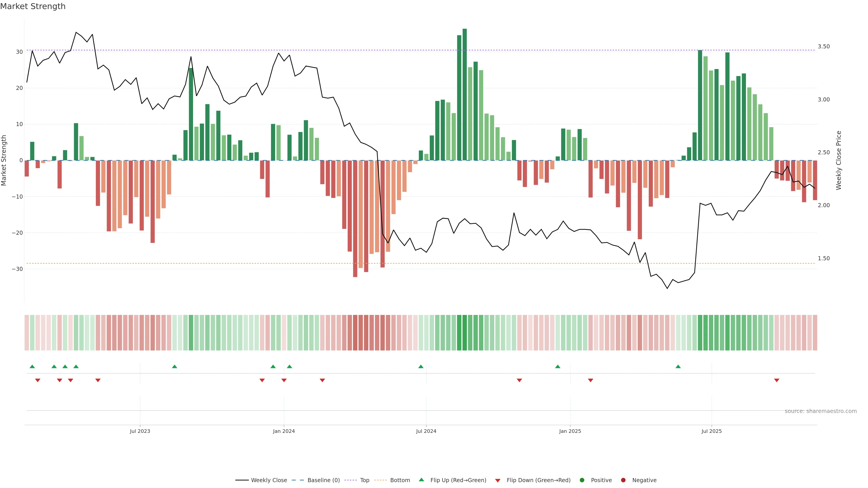The width and height of the screenshot is (868, 488).
Task: Click the darkest green heat strip cell
Action: 465,333
